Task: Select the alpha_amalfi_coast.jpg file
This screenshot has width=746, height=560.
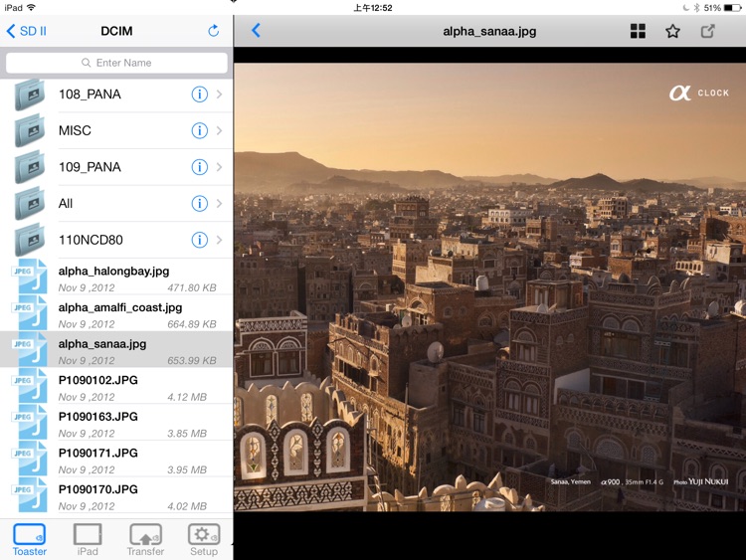Action: (116, 312)
